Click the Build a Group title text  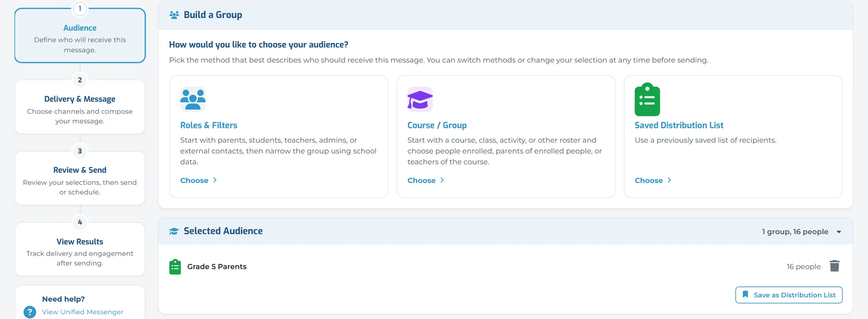tap(213, 15)
